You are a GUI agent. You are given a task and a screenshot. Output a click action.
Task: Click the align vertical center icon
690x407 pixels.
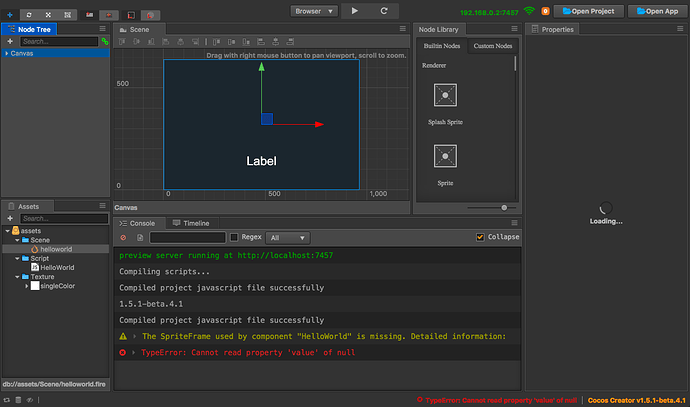[137, 42]
